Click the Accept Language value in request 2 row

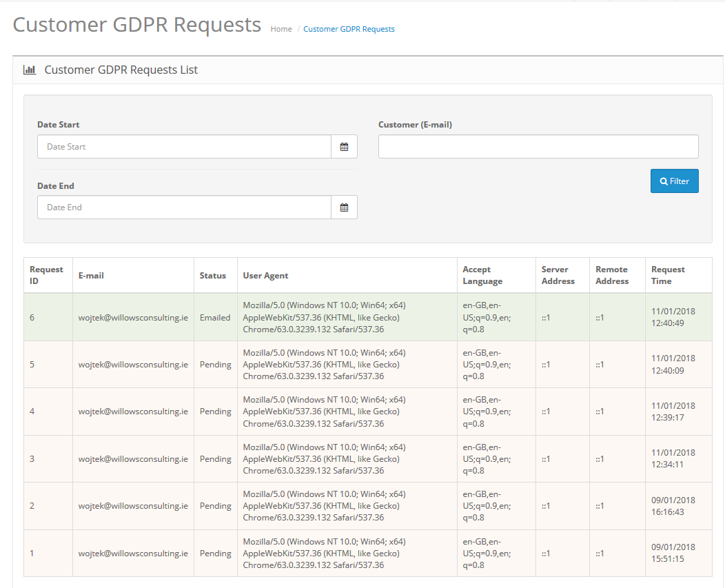[487, 506]
